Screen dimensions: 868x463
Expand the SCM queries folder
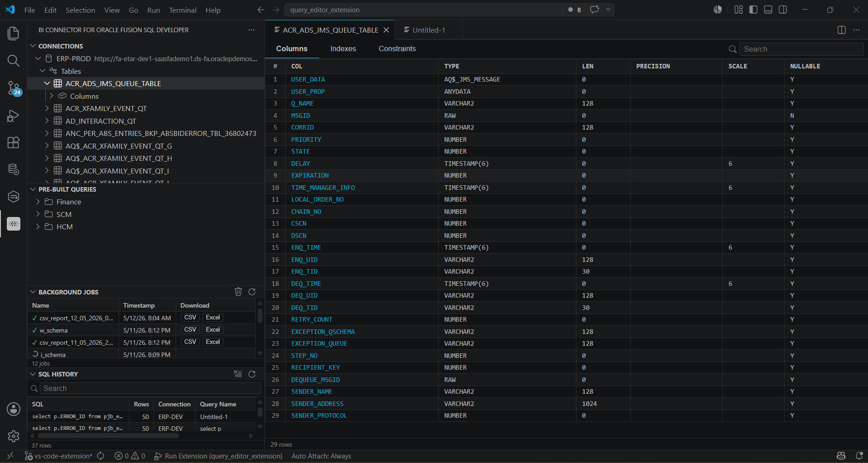tap(38, 214)
